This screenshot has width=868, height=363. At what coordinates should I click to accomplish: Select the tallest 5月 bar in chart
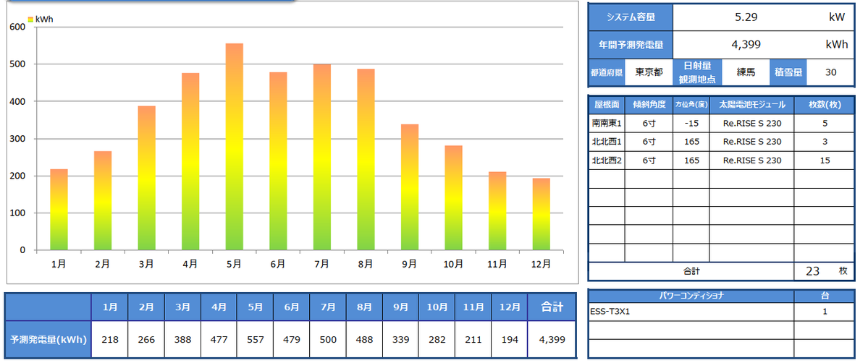(234, 147)
